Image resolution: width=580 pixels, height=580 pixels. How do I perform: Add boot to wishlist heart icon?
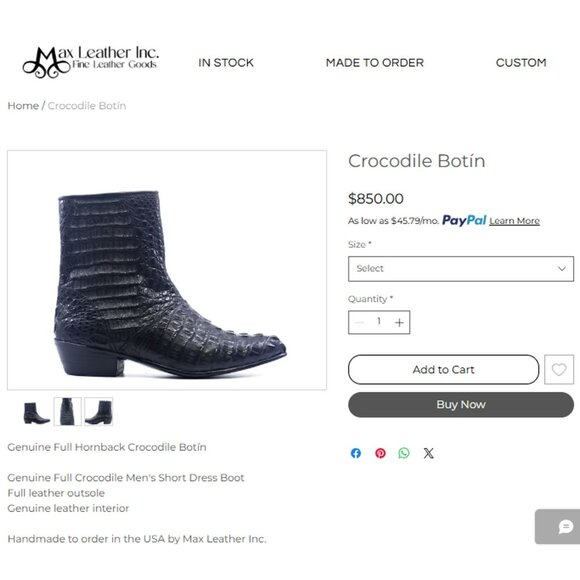click(559, 370)
